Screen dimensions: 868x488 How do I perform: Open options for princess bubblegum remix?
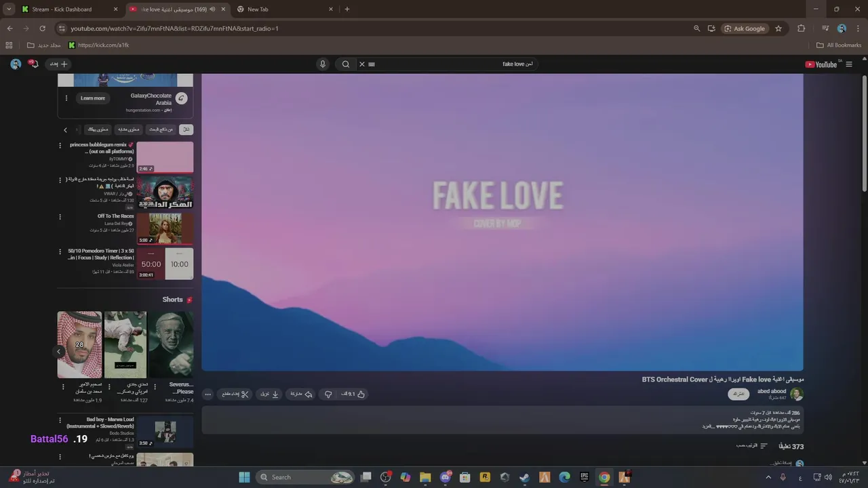pyautogui.click(x=60, y=146)
